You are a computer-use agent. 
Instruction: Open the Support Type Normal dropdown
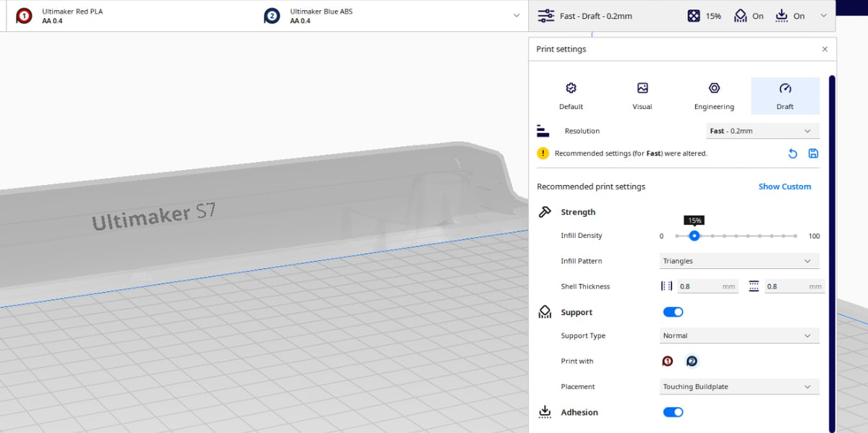point(739,335)
